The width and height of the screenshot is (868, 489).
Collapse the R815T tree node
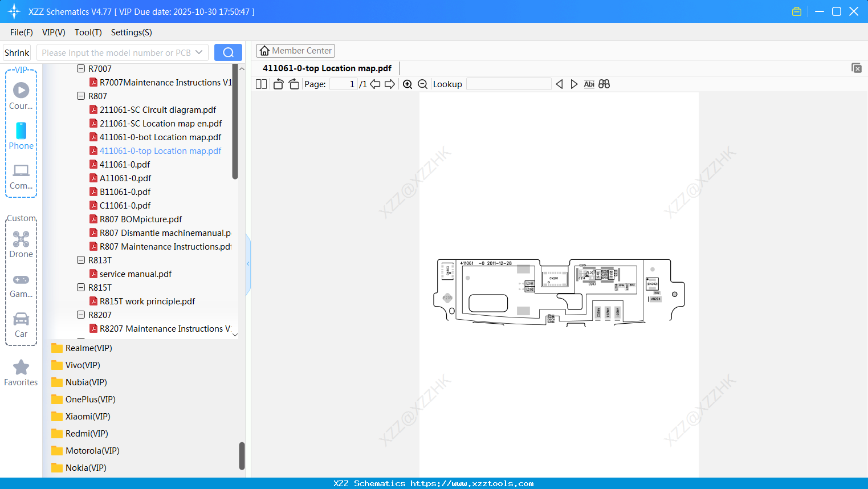pos(81,288)
